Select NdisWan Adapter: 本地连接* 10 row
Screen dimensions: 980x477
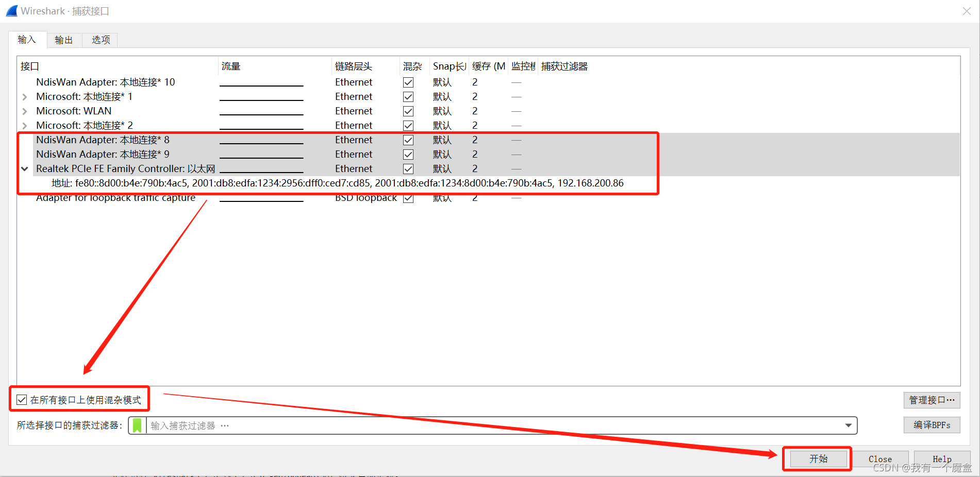pos(105,82)
